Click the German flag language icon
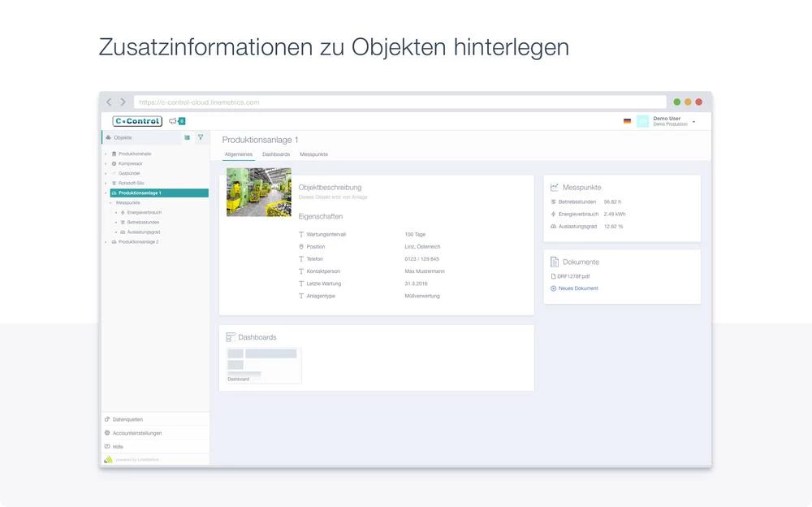 click(x=627, y=121)
